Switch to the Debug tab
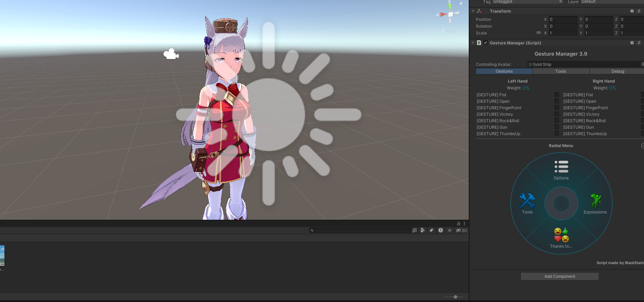Screen dimensions: 644x302 (x=617, y=71)
